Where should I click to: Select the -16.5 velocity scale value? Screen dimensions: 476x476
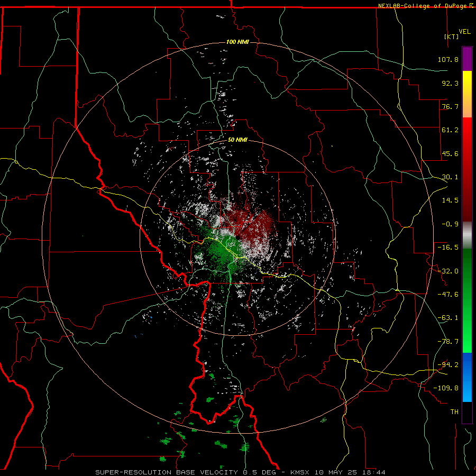pyautogui.click(x=448, y=248)
